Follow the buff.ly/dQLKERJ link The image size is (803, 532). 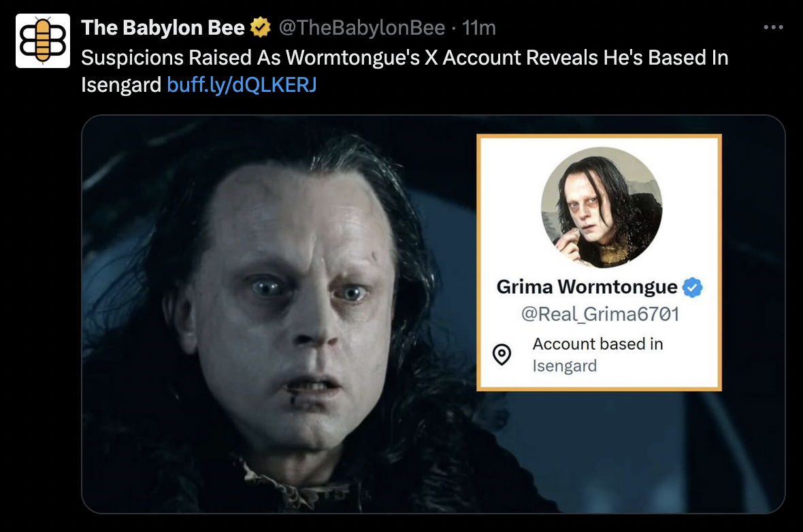click(x=242, y=84)
